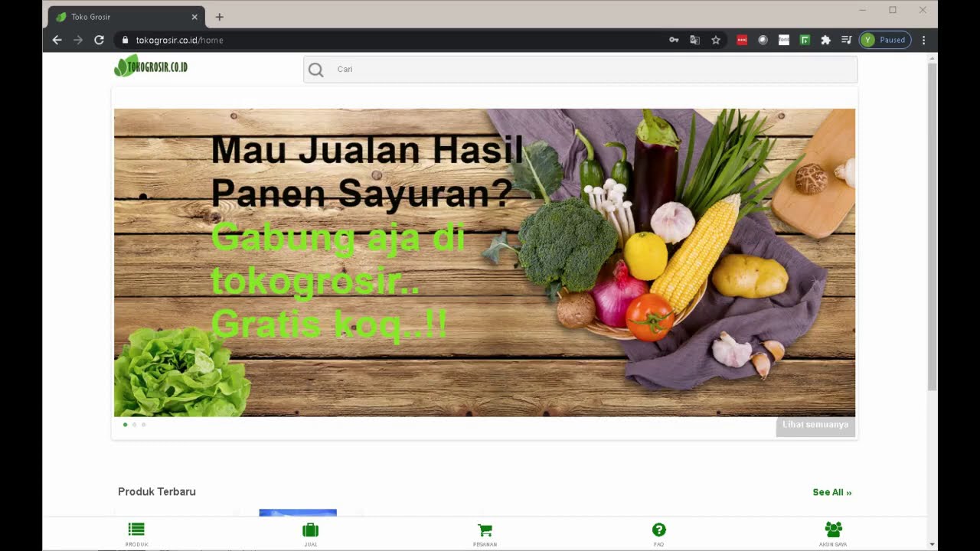Minimize the Chrome window

coord(863,10)
